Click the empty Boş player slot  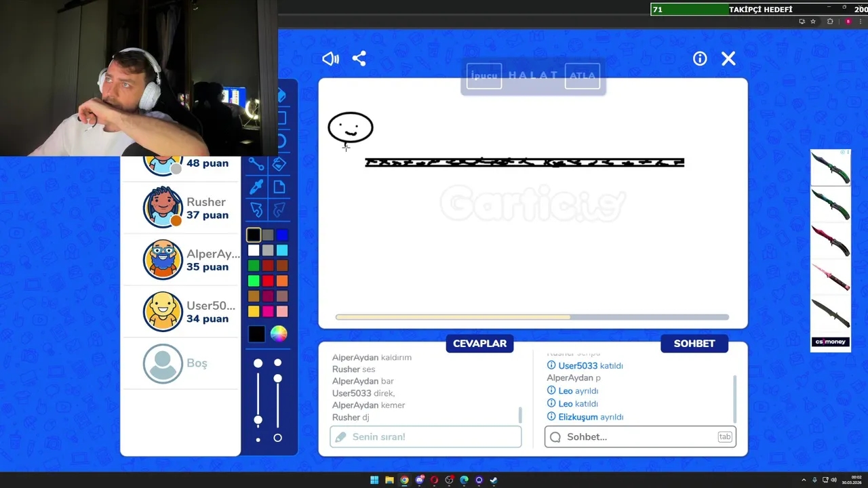180,363
